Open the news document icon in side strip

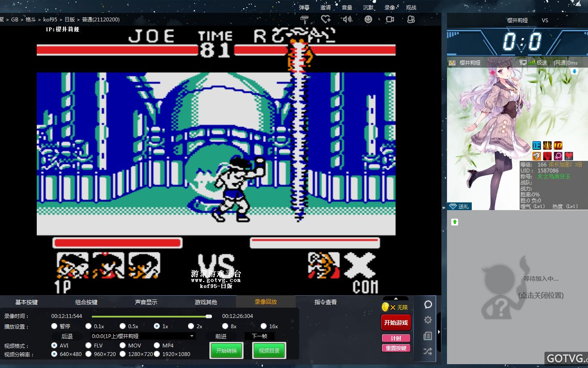428,336
